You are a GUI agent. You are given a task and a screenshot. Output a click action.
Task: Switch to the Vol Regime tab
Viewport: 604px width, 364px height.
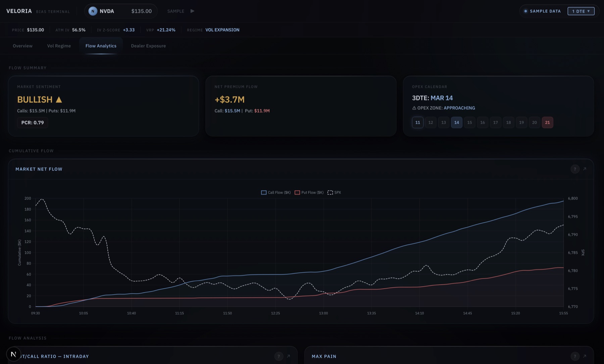59,46
